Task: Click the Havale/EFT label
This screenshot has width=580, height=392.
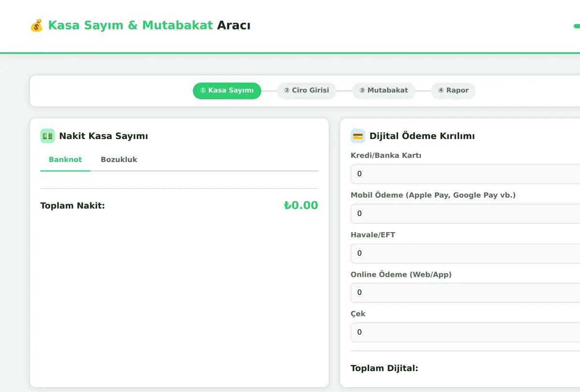Action: tap(373, 235)
